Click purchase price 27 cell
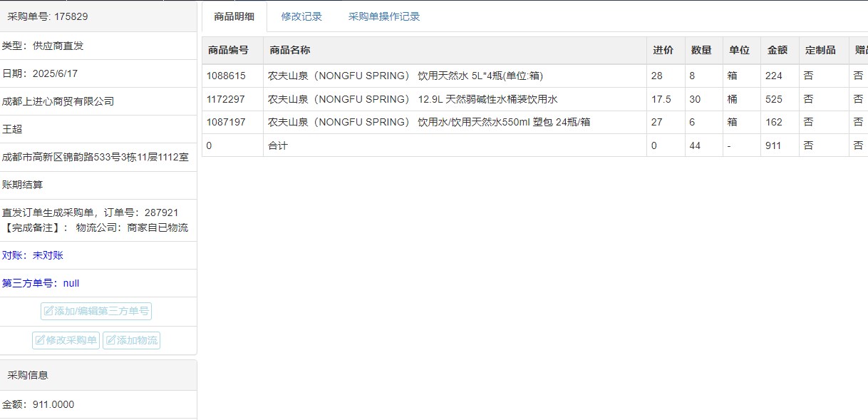Screen dimensions: 868x420 click(666, 122)
